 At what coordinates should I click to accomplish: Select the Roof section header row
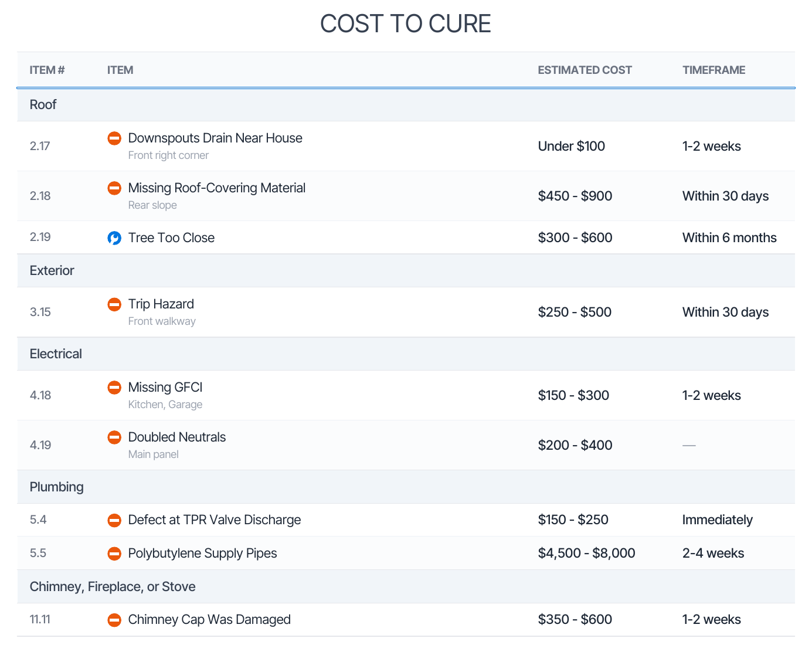(x=406, y=105)
